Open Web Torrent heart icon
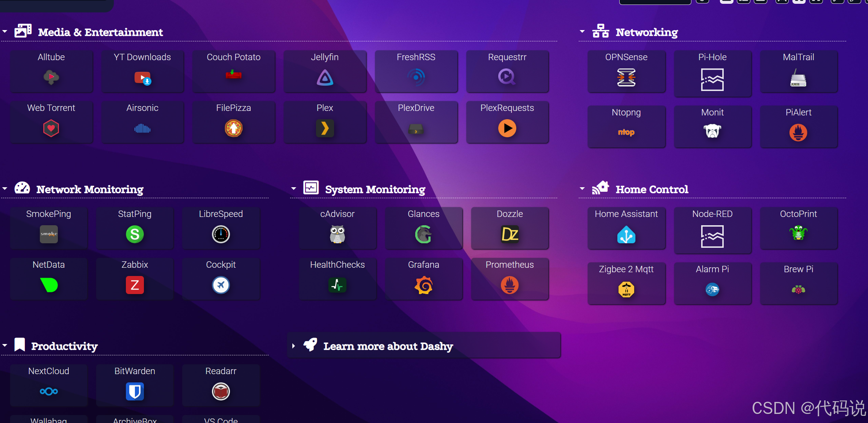Viewport: 868px width, 423px height. click(x=51, y=128)
